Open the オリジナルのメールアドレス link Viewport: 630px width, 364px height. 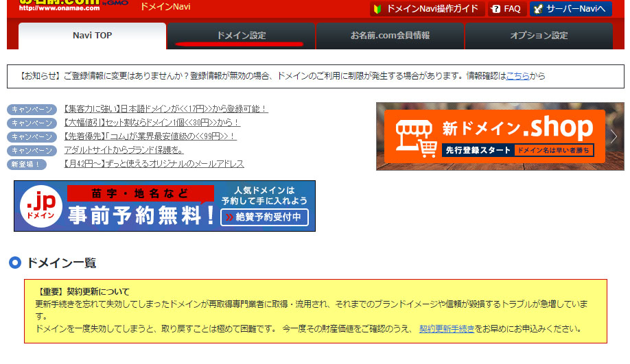tap(154, 164)
